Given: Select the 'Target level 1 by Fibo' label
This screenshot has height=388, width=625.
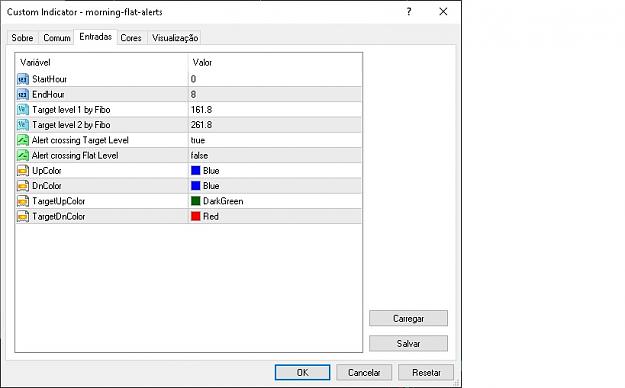Looking at the screenshot, I should point(71,110).
